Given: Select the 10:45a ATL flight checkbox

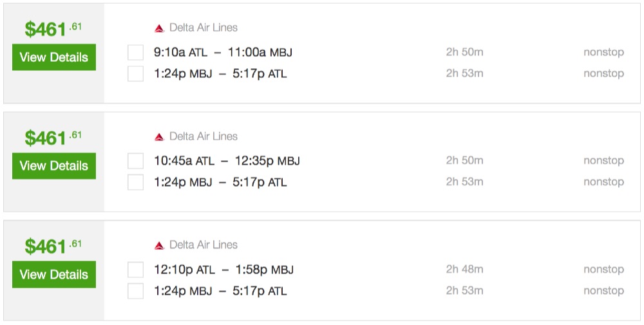Looking at the screenshot, I should pos(135,161).
